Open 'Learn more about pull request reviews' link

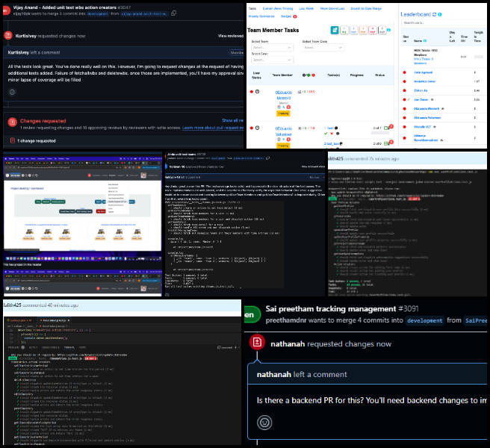pyautogui.click(x=212, y=128)
